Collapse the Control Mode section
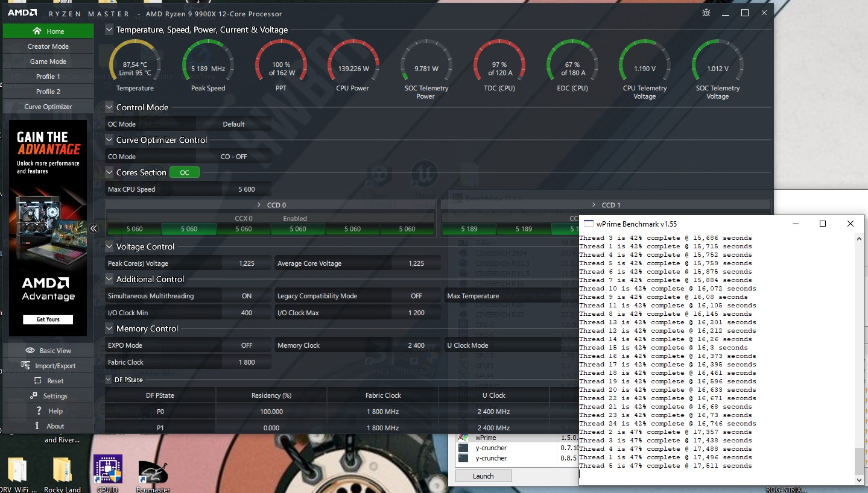 coord(109,107)
